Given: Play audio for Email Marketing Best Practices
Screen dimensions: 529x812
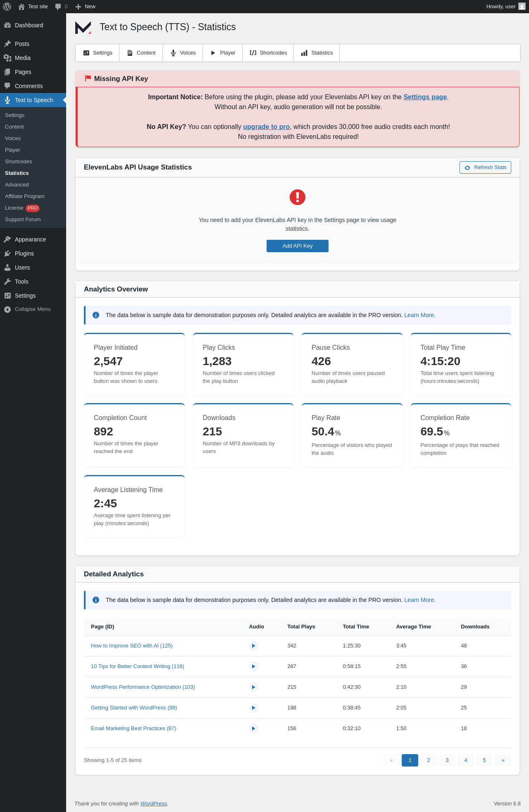Looking at the screenshot, I should pyautogui.click(x=254, y=728).
